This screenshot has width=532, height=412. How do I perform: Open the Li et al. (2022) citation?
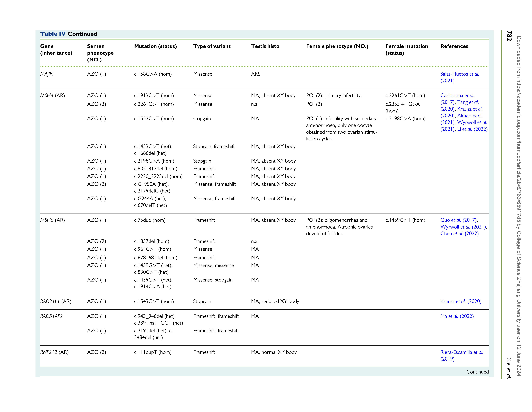(472, 129)
